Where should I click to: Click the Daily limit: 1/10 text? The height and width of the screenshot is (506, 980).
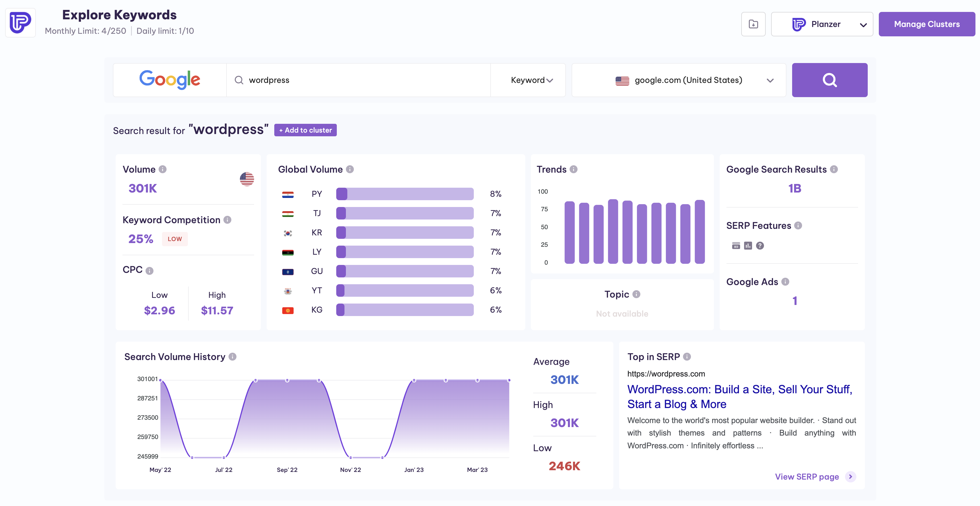(x=165, y=31)
